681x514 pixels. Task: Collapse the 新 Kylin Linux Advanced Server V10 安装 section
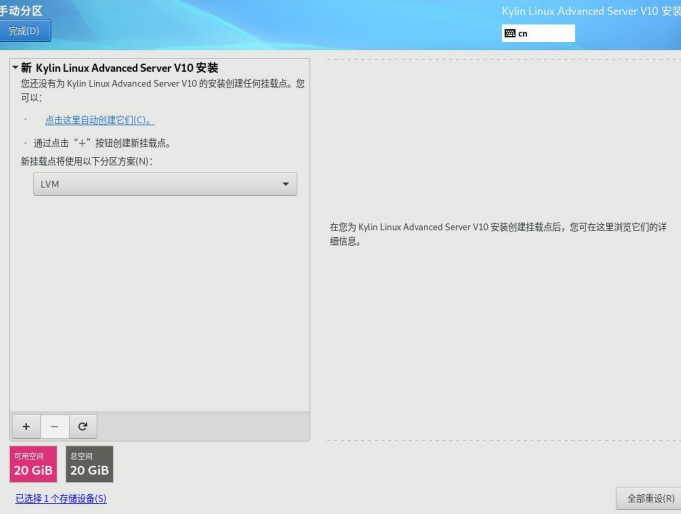tap(15, 67)
